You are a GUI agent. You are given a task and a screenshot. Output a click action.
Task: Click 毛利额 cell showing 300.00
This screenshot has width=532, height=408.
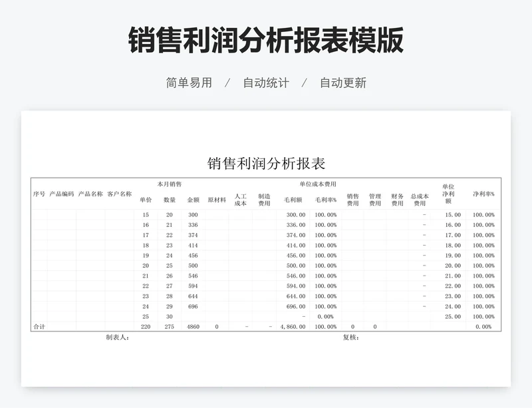click(x=296, y=215)
